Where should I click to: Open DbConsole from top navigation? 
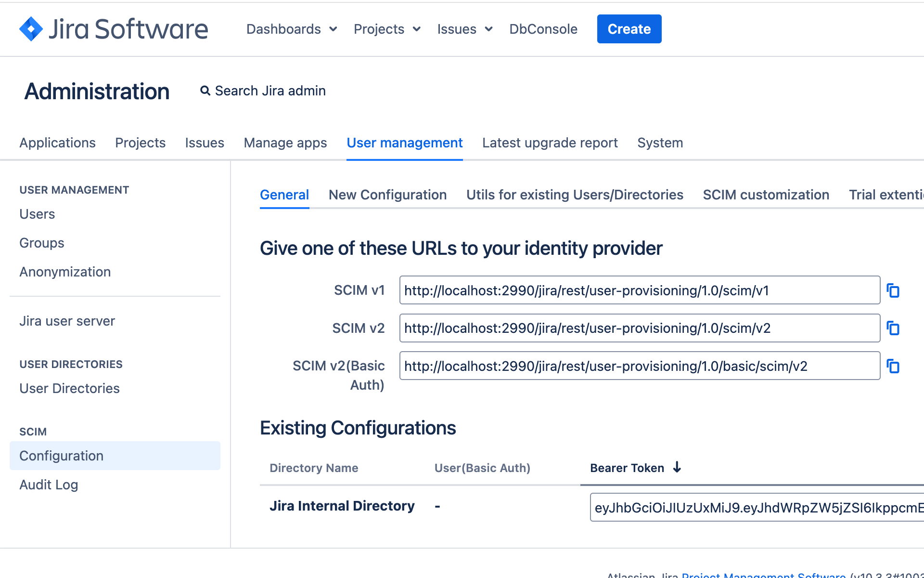pos(543,29)
